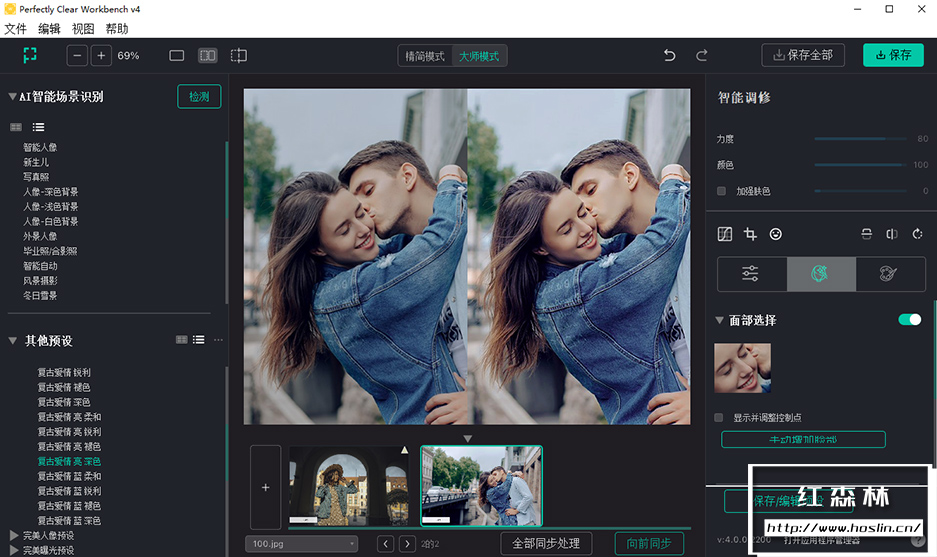Click the 保存全部 button
The image size is (937, 557).
click(802, 55)
